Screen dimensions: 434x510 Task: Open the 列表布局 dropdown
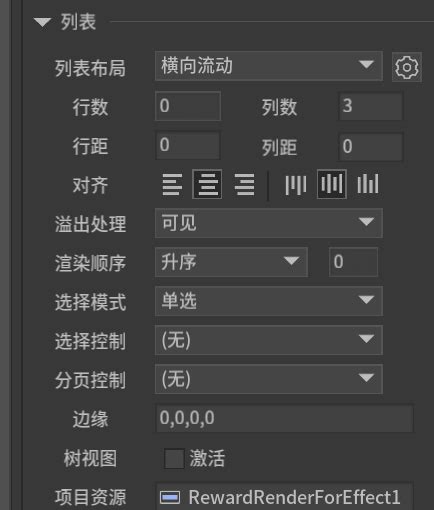(269, 66)
